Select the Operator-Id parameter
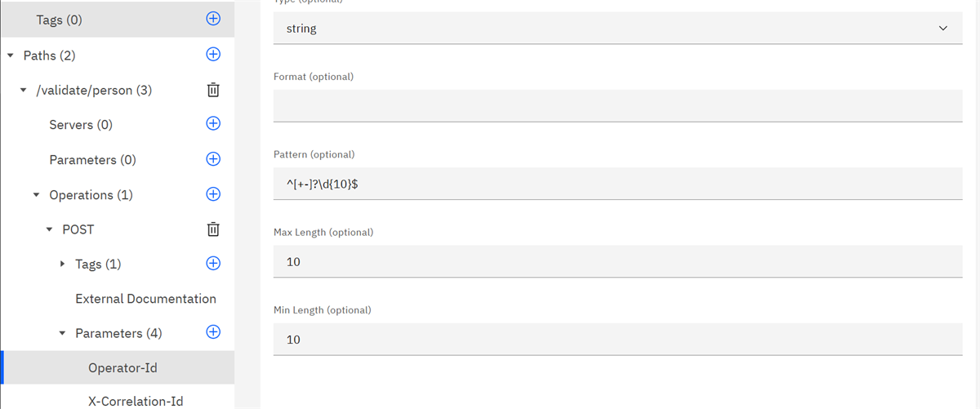Screen dimensions: 980x409 tap(122, 367)
